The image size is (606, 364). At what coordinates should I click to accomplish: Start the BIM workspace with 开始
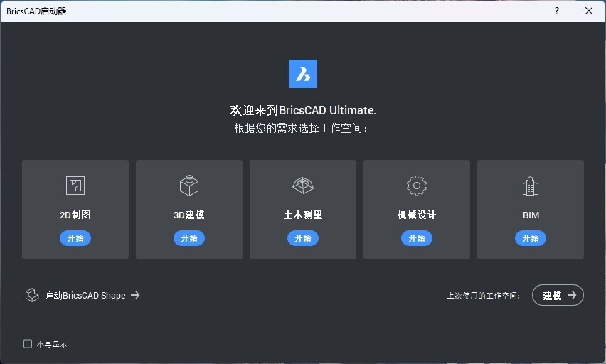tap(531, 238)
